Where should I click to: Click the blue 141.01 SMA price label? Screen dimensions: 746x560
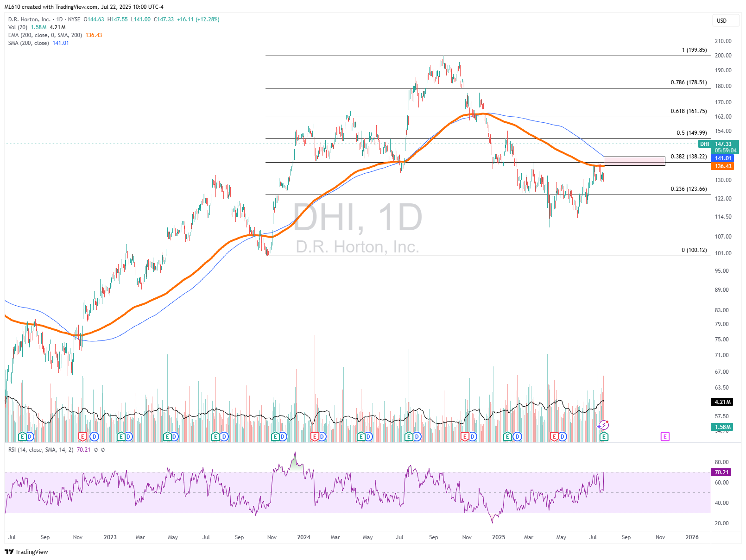point(723,158)
